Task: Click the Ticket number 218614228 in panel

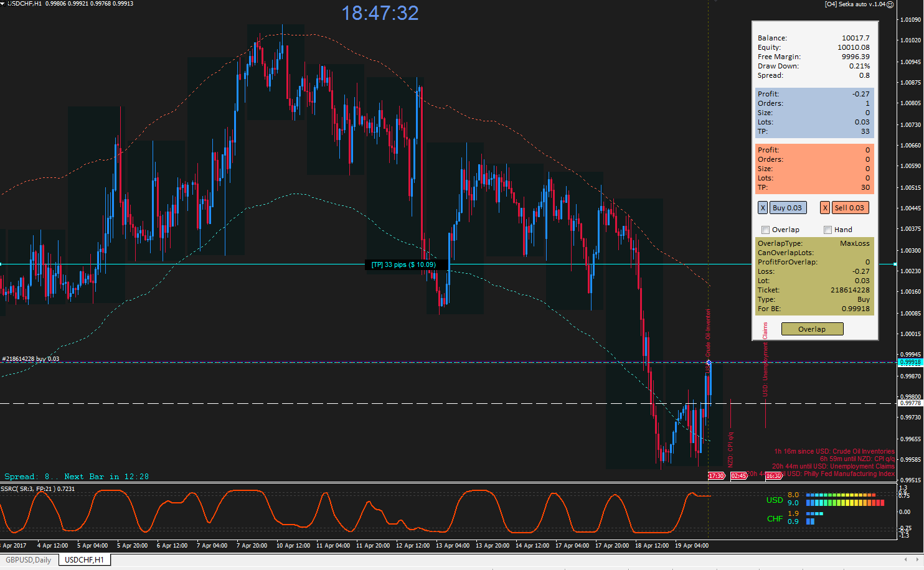Action: 850,290
